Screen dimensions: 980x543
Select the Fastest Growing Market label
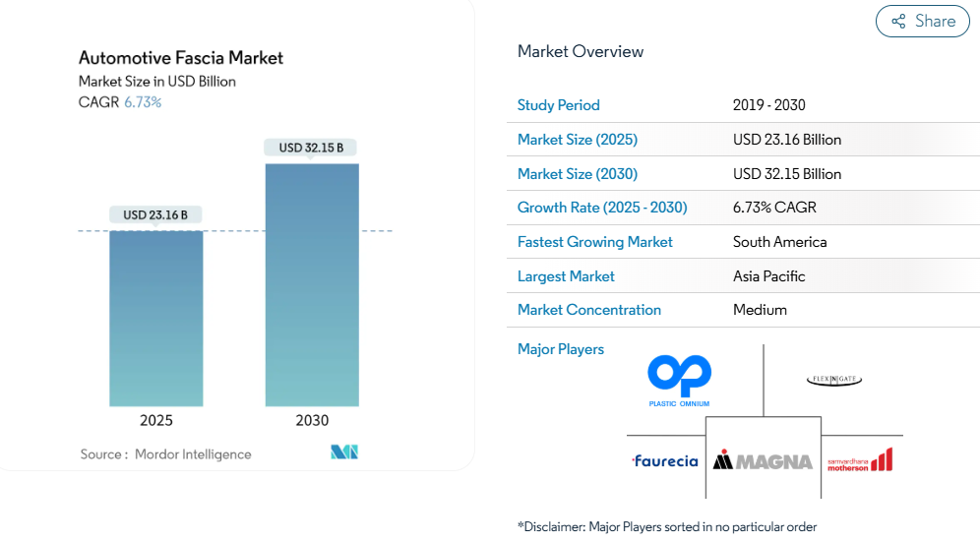(594, 242)
